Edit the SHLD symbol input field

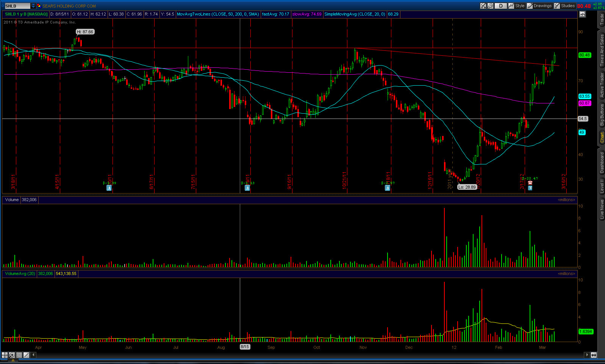[17, 6]
